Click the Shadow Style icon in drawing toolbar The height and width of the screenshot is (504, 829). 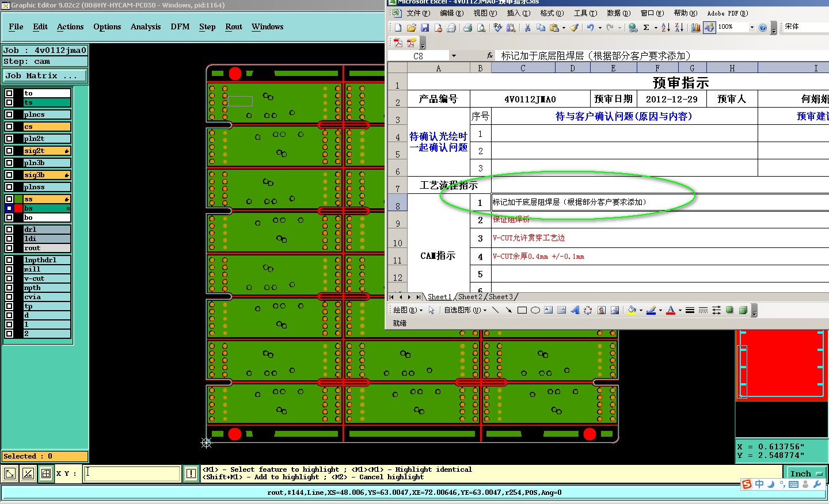coord(729,310)
